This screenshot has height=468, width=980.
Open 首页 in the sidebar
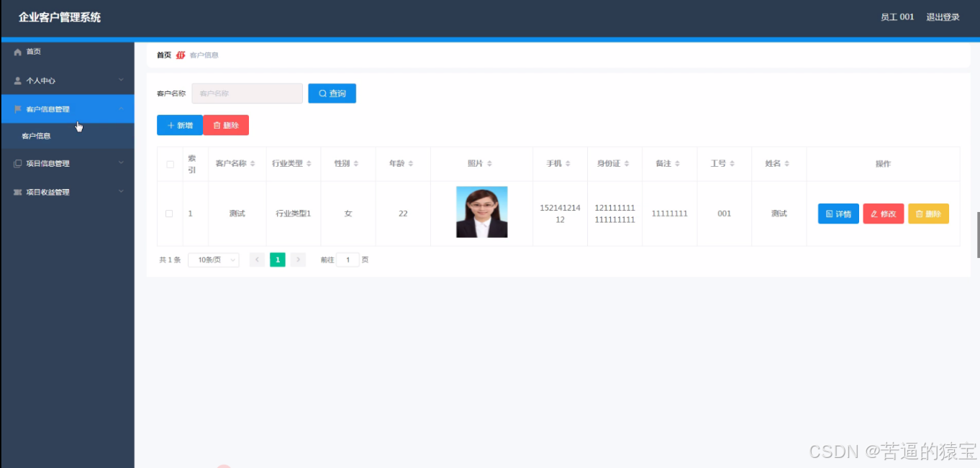[68, 52]
